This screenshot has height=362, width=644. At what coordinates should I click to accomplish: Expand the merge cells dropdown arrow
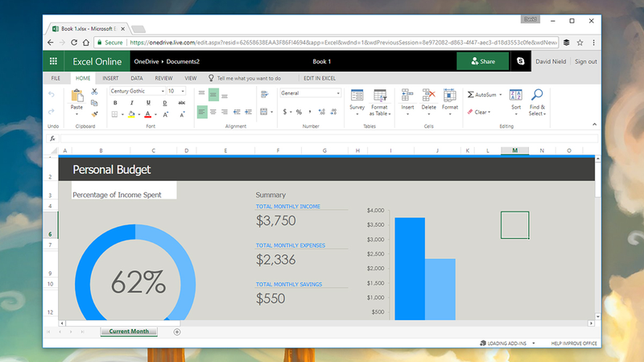click(271, 112)
